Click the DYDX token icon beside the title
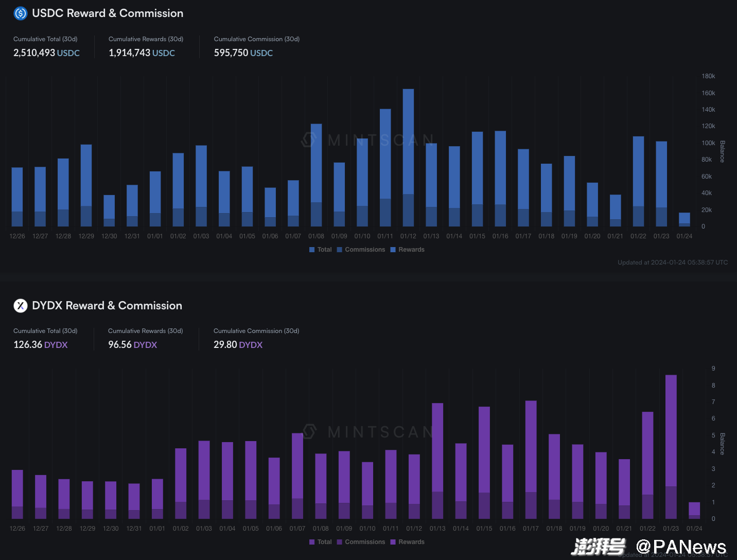The image size is (737, 560). click(x=21, y=306)
